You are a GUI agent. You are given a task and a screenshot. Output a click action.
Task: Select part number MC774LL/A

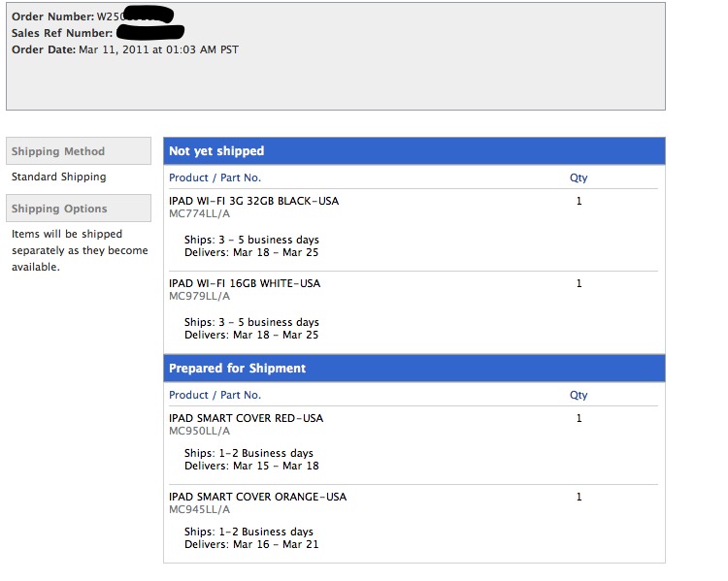[199, 213]
